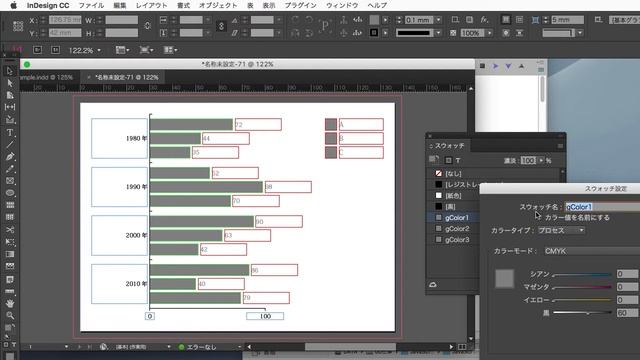
Task: Open the オブジェクト menu
Action: click(218, 5)
